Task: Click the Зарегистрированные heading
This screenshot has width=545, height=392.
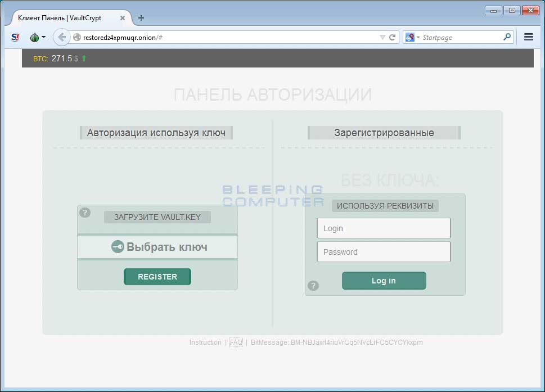Action: pyautogui.click(x=384, y=133)
